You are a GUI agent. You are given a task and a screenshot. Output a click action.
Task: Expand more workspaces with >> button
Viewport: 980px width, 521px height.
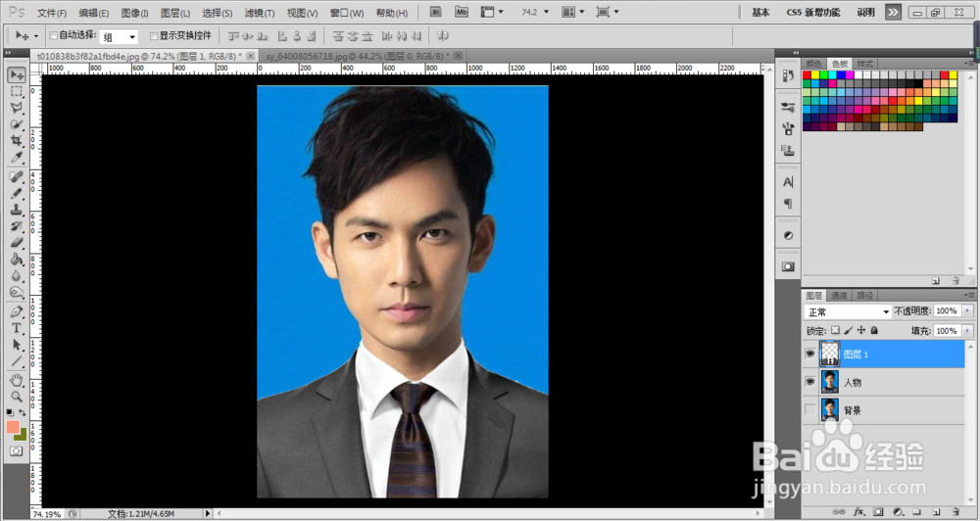pyautogui.click(x=893, y=12)
